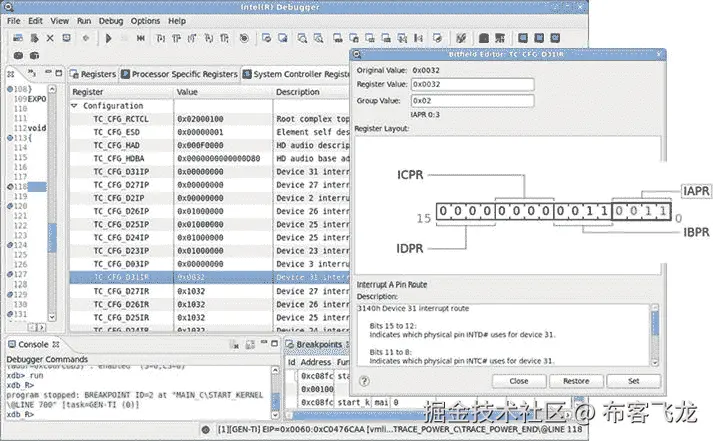
Task: Click the first icon at the toolbar's left end
Action: (x=18, y=38)
